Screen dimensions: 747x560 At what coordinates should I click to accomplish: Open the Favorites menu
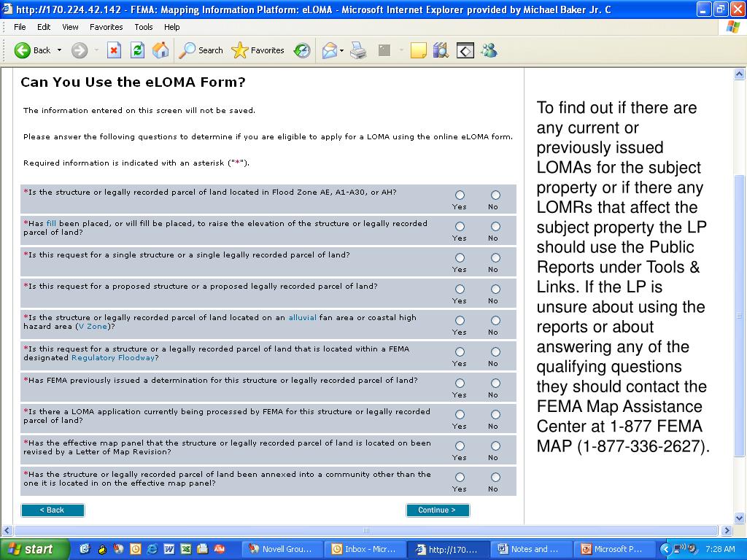(x=107, y=27)
